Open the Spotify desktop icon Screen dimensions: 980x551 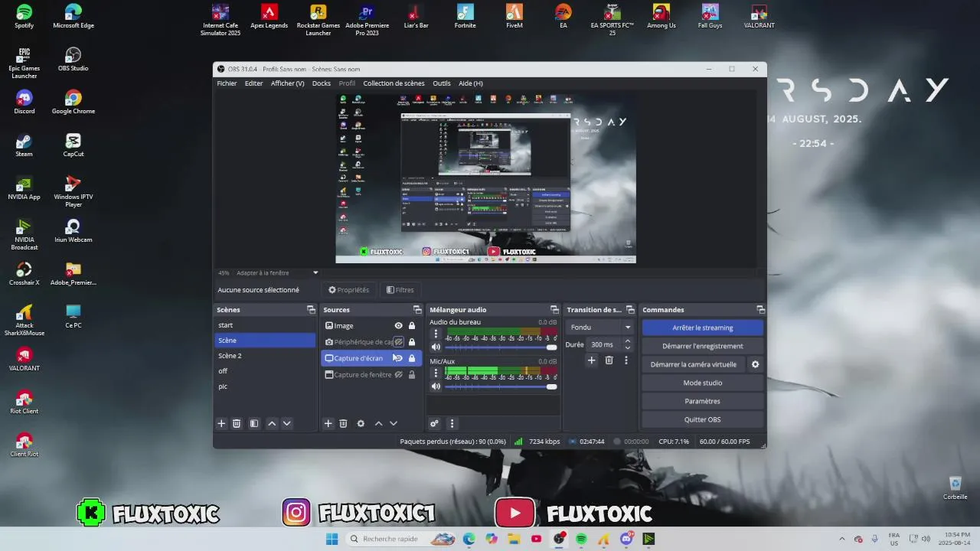pyautogui.click(x=24, y=17)
